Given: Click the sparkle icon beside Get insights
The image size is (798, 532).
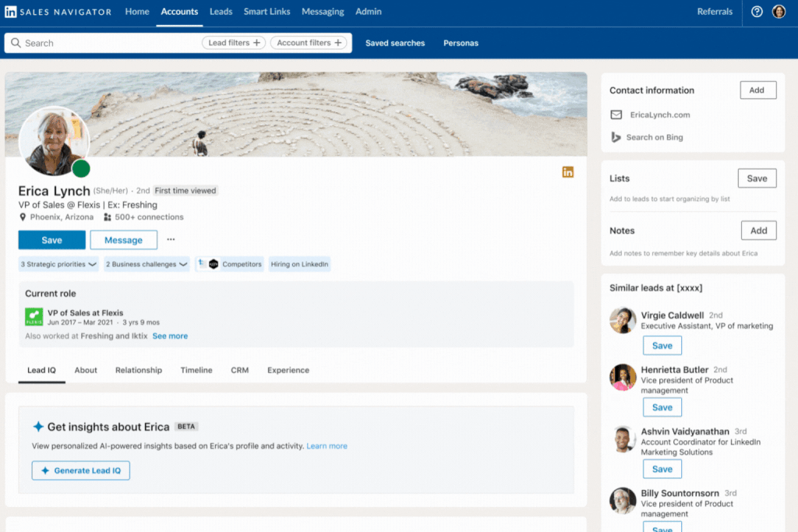Looking at the screenshot, I should [38, 427].
